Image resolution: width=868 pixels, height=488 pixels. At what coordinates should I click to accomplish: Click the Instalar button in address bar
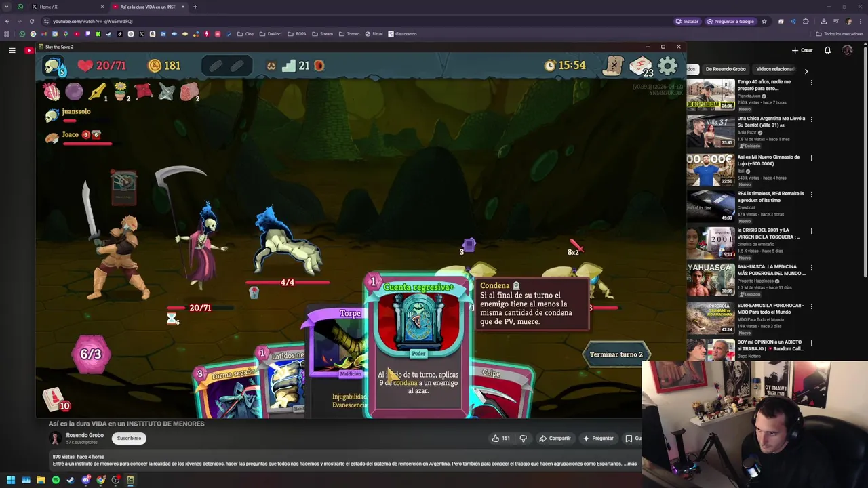click(687, 21)
